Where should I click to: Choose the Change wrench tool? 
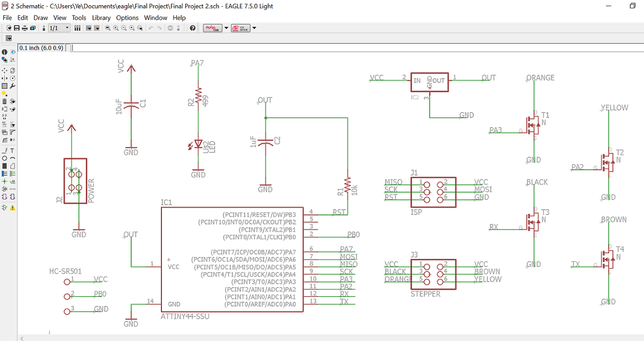[12, 86]
